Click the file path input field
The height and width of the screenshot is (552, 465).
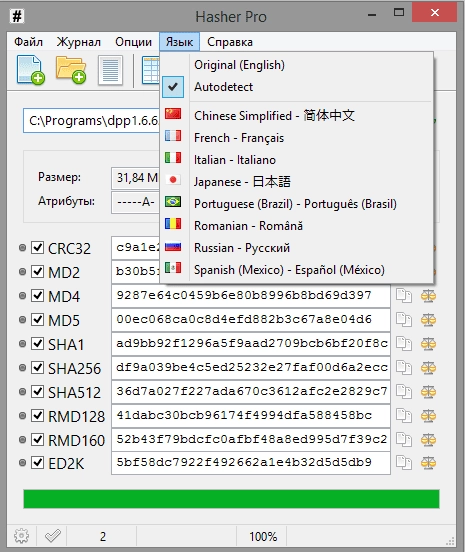[x=92, y=121]
